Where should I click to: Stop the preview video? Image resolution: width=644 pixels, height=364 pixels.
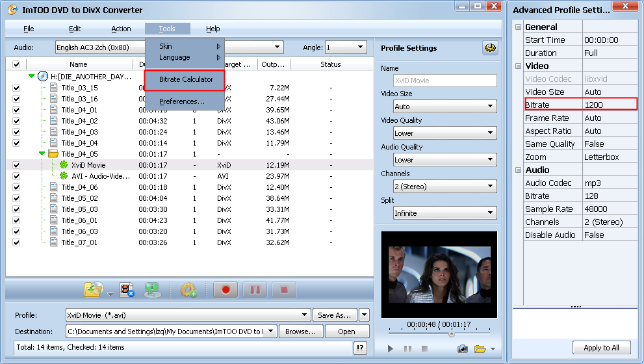click(425, 349)
